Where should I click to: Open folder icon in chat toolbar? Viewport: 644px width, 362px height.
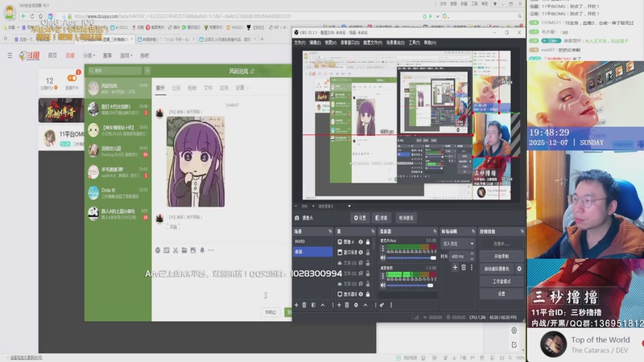point(184,250)
